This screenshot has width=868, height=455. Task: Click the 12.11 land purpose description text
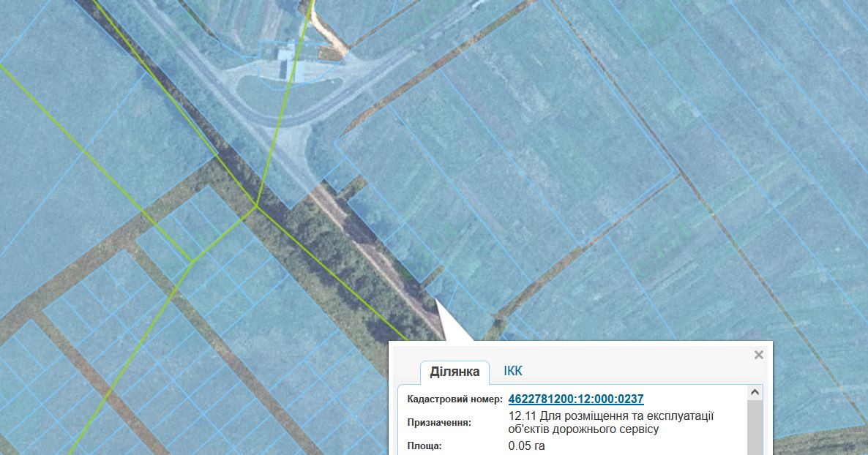610,423
